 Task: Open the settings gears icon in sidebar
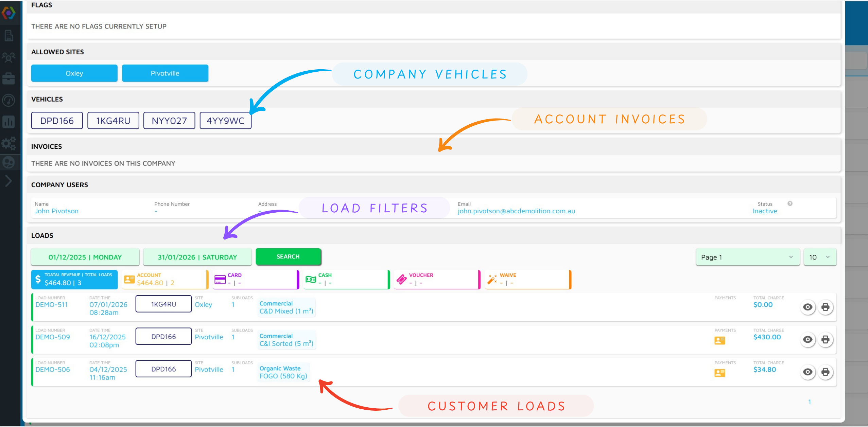pos(8,143)
